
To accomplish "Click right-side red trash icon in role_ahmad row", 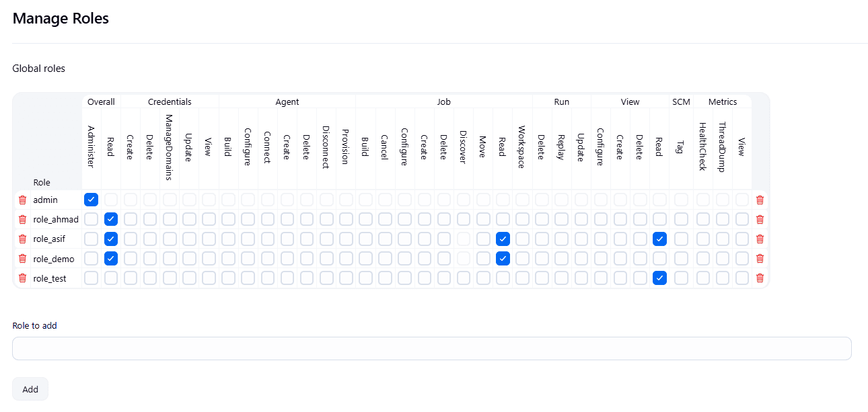I will click(x=760, y=219).
